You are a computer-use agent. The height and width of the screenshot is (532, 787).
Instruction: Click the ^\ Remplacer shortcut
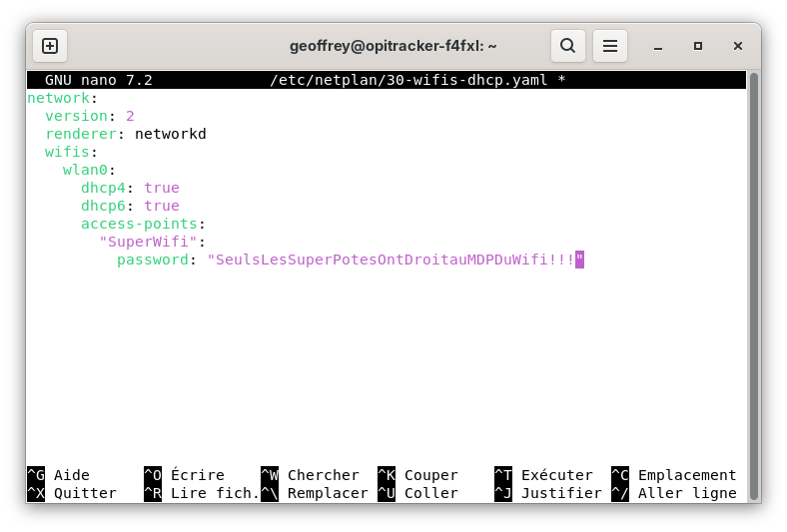[x=315, y=493]
